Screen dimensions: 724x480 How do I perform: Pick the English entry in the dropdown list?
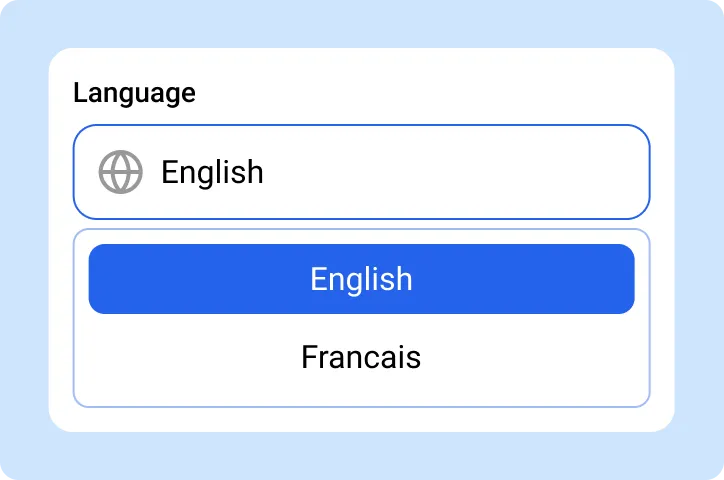361,279
